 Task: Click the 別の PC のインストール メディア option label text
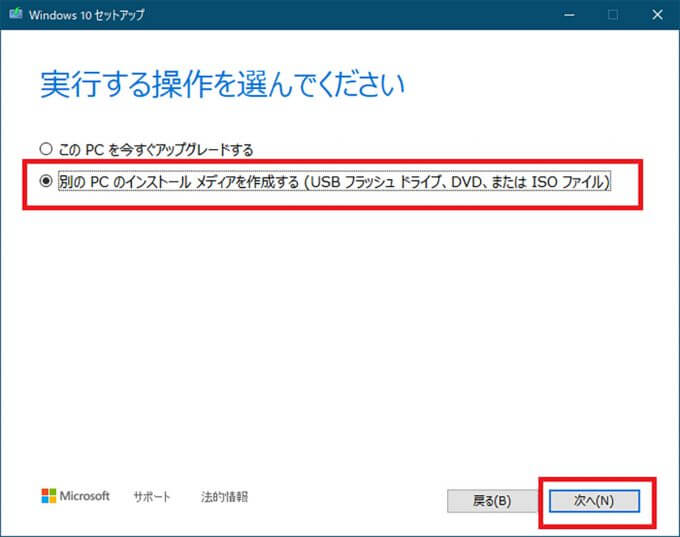pos(334,181)
